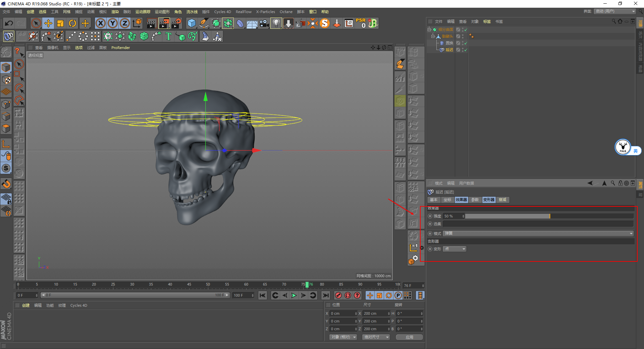Click the Camera object icon
The image size is (644, 349).
(x=264, y=23)
